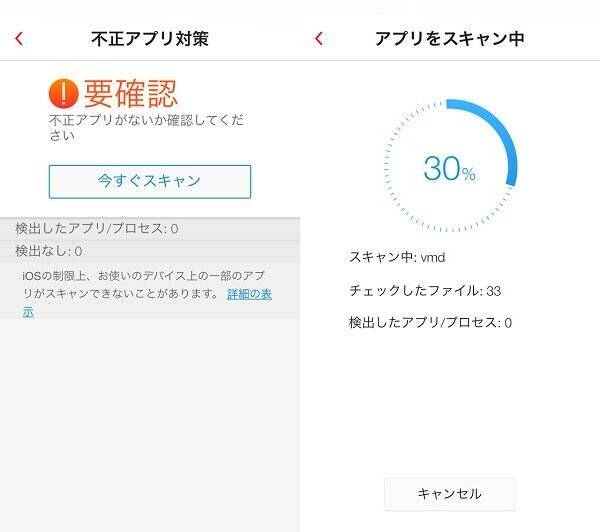The image size is (600, 532).
Task: Click 検出したアプリ/プロセス line on scanning screen
Action: coord(430,323)
